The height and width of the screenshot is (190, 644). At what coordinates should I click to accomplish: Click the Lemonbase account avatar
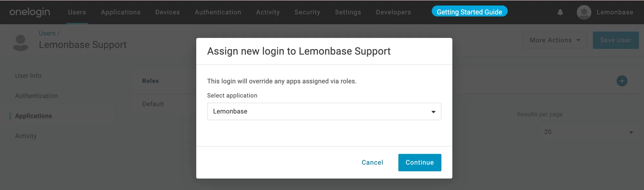click(x=584, y=12)
